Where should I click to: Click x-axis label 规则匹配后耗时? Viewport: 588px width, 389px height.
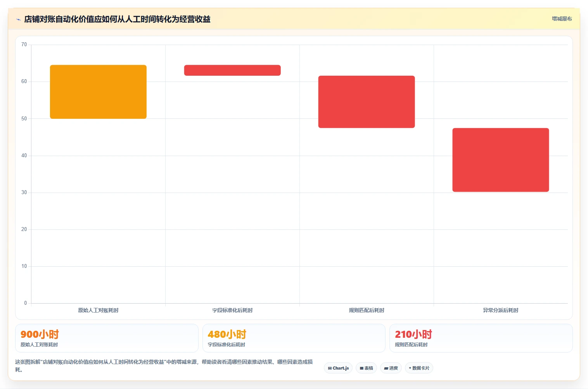pyautogui.click(x=367, y=310)
